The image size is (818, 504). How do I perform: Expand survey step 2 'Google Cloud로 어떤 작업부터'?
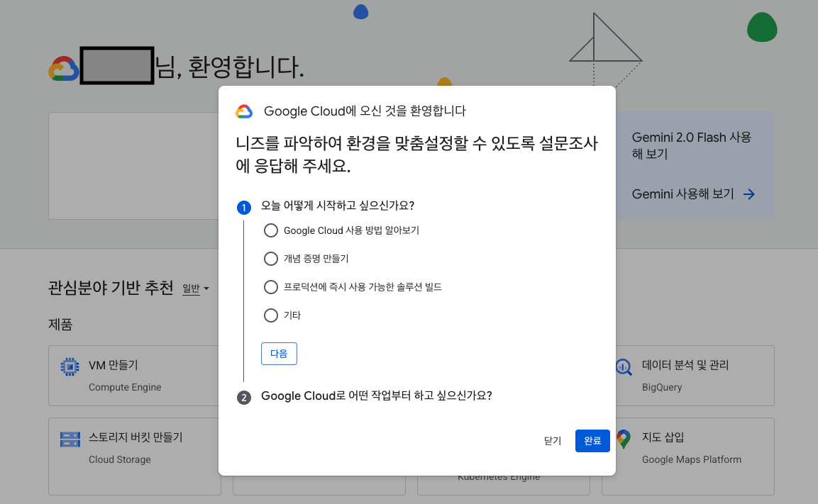click(x=376, y=396)
